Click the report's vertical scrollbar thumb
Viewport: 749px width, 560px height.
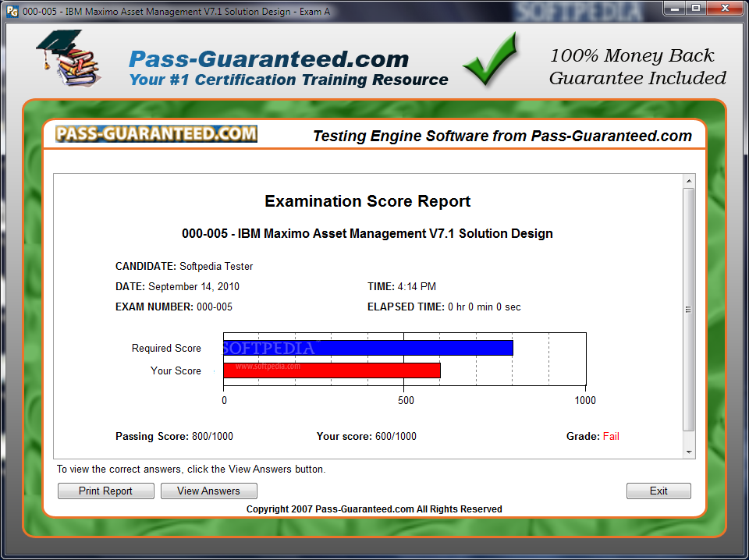coord(688,310)
